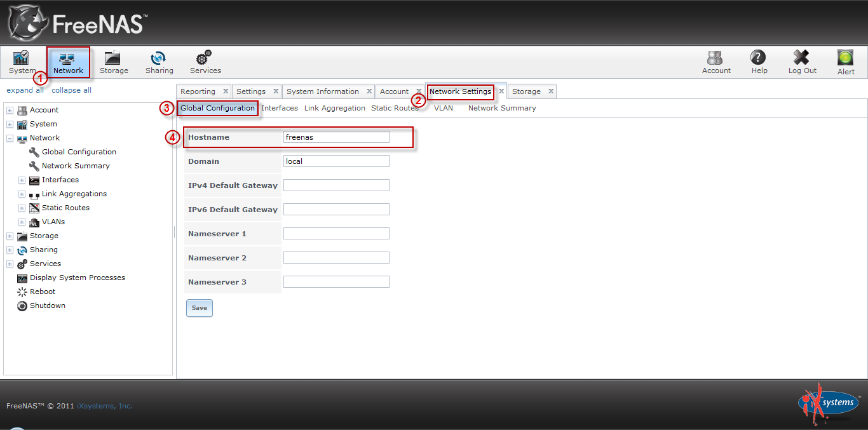Image resolution: width=868 pixels, height=430 pixels.
Task: Click the Network icon in the tree
Action: click(x=22, y=138)
